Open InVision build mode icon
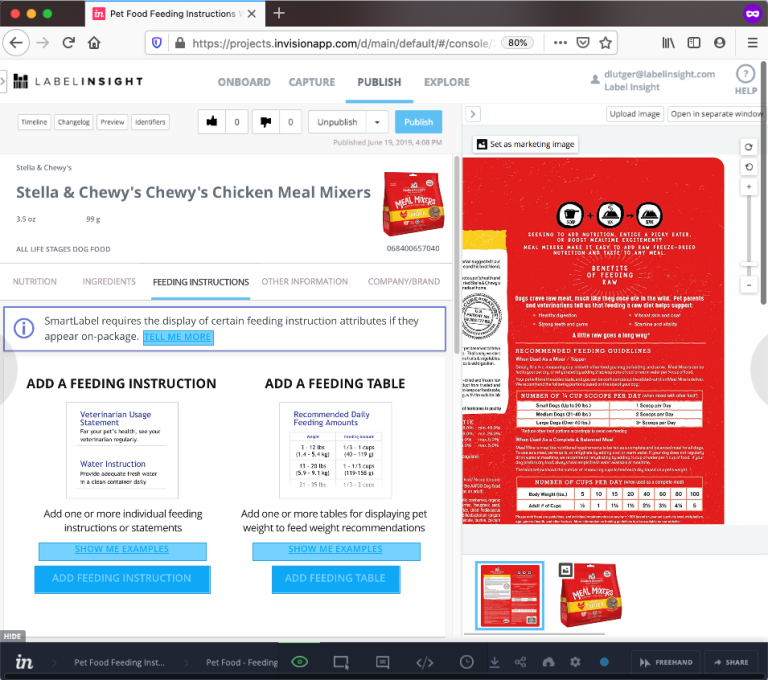Image resolution: width=768 pixels, height=680 pixels. (x=341, y=662)
